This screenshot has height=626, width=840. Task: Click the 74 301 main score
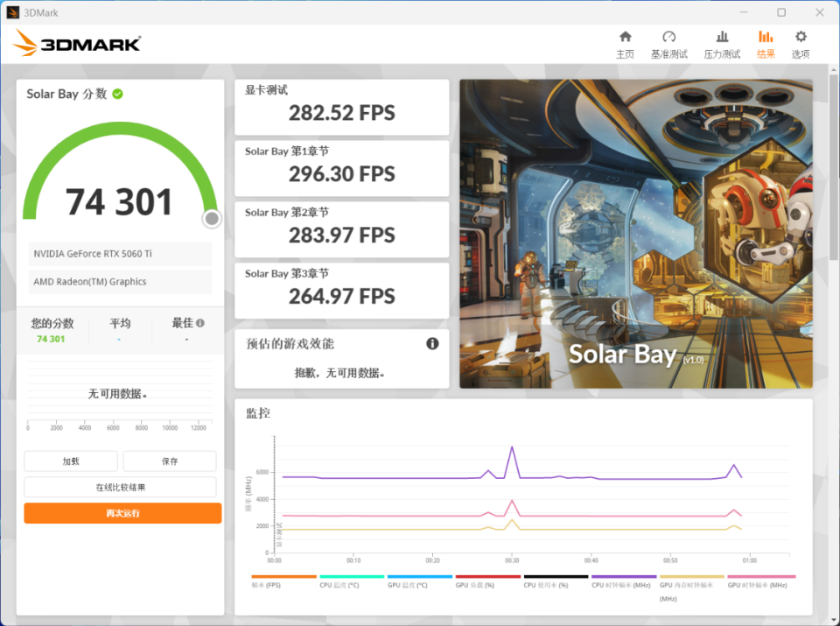[x=119, y=202]
